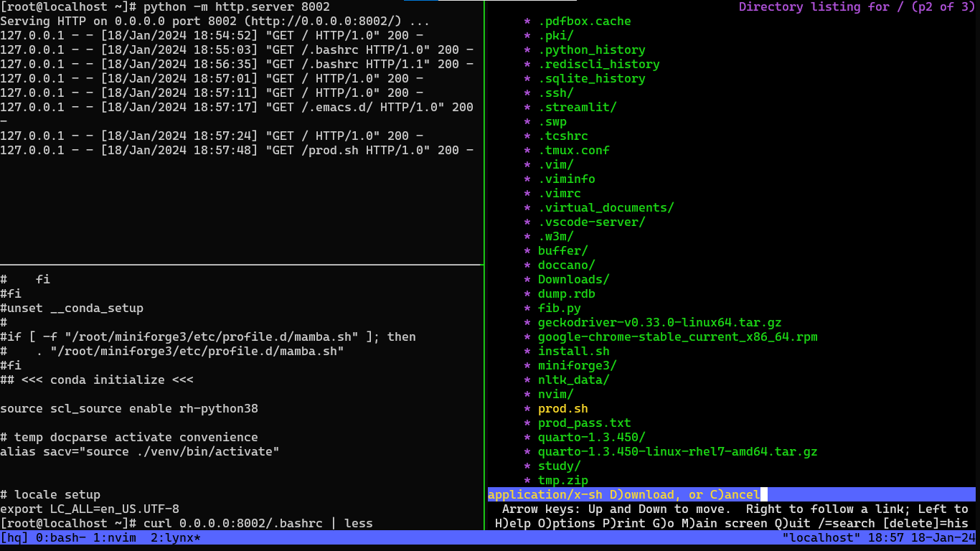Open nltk_data/ directory link
Image resolution: width=980 pixels, height=551 pixels.
tap(574, 380)
